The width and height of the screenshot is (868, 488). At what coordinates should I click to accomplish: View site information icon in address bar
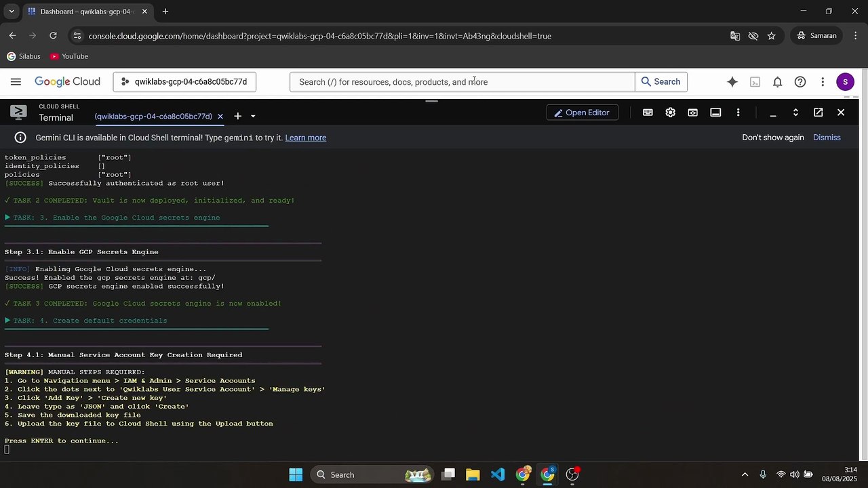(x=77, y=35)
